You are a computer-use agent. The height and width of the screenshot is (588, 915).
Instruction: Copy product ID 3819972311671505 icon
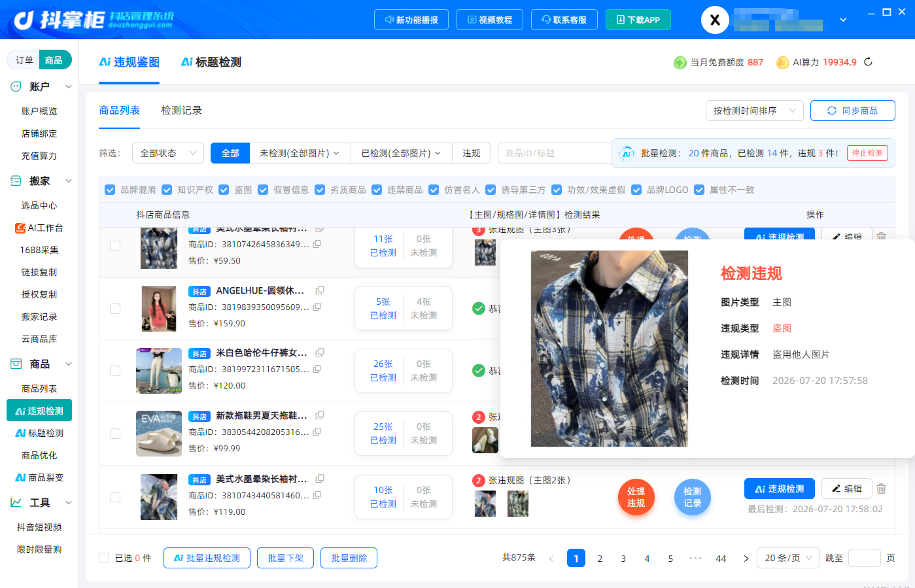tap(317, 370)
